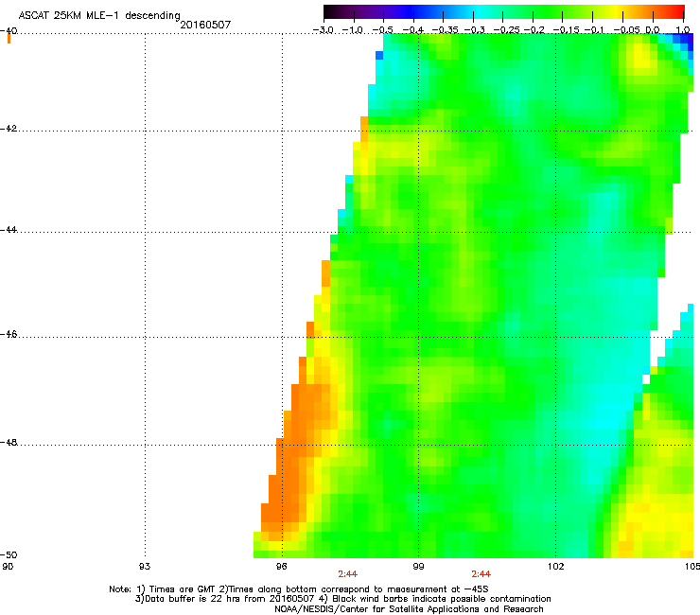Click the color bar label '-0.4'
The height and width of the screenshot is (615, 700).
pos(413,30)
